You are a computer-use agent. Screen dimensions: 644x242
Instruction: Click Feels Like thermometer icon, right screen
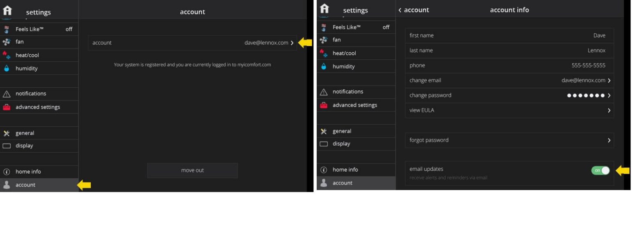pyautogui.click(x=324, y=27)
